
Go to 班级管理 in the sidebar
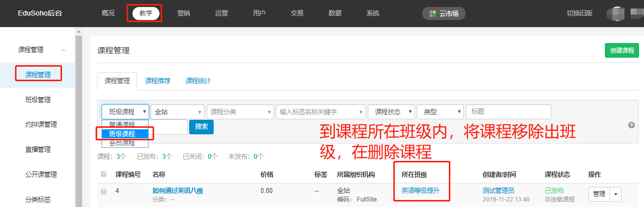[x=38, y=100]
